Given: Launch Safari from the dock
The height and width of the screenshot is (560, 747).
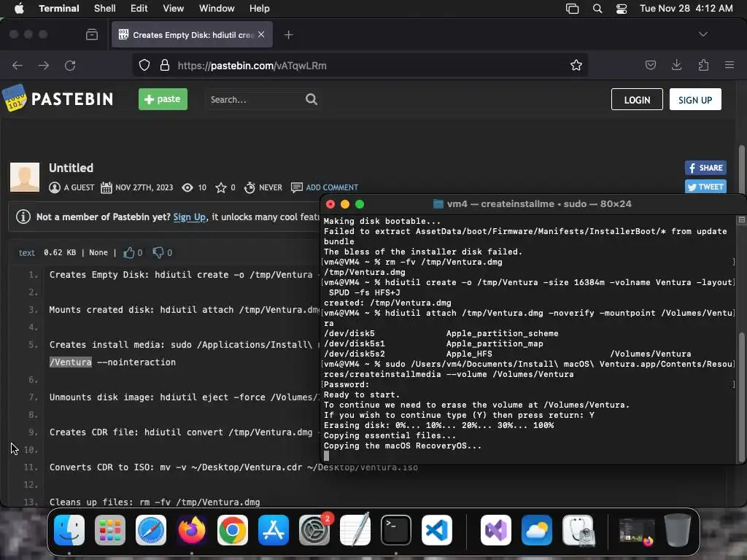Looking at the screenshot, I should [x=151, y=530].
